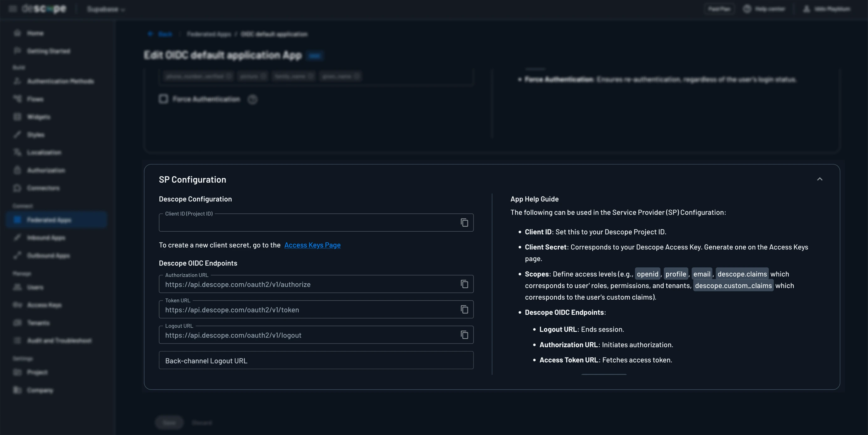868x435 pixels.
Task: Open the Access Keys Page link
Action: 312,245
